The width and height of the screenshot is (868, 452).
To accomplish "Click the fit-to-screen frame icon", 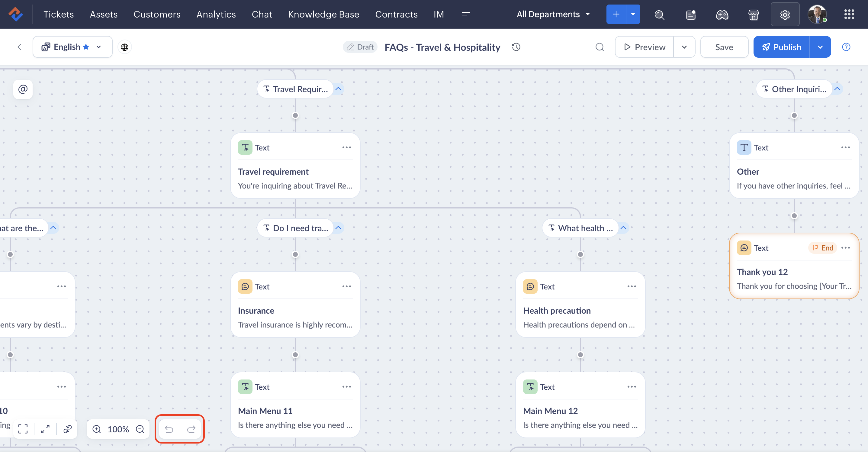I will pyautogui.click(x=23, y=429).
